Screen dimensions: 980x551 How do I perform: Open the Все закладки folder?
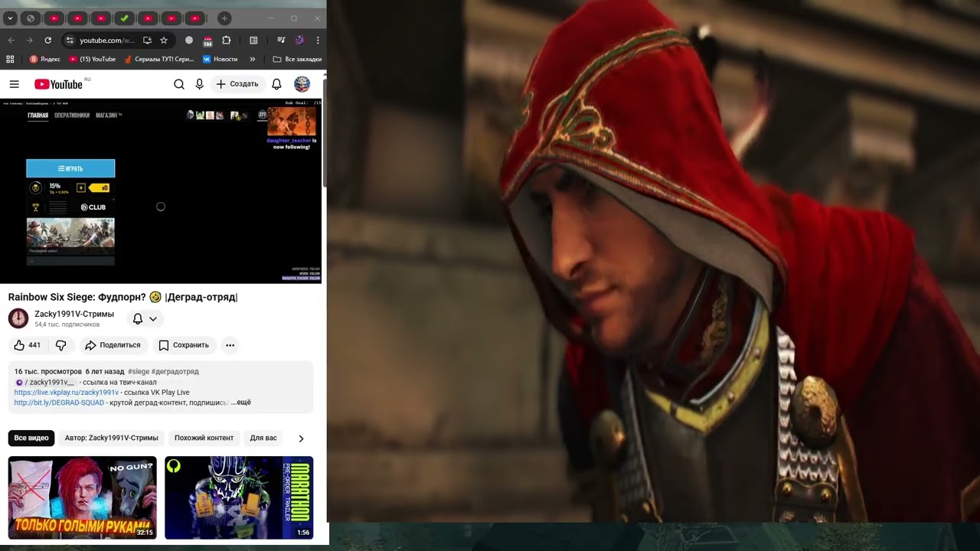[x=297, y=59]
